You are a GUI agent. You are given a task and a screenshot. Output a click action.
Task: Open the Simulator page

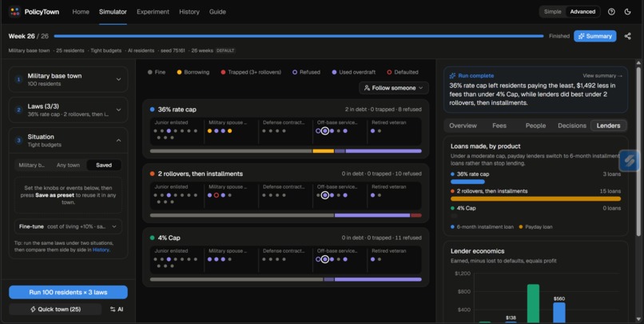[x=113, y=12]
